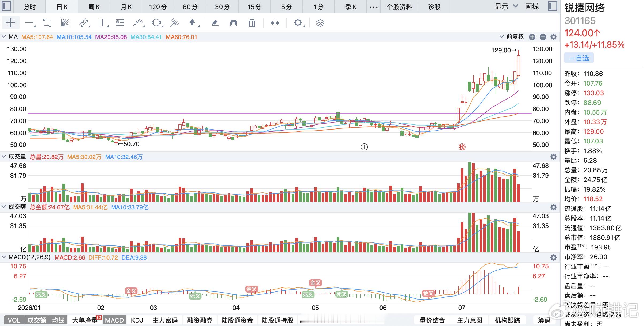Toggle right info panel icon
This screenshot has height=326, width=644.
(552, 6)
